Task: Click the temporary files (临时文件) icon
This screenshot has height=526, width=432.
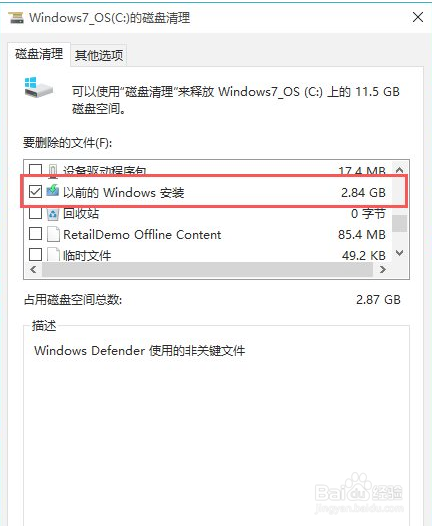Action: [53, 255]
